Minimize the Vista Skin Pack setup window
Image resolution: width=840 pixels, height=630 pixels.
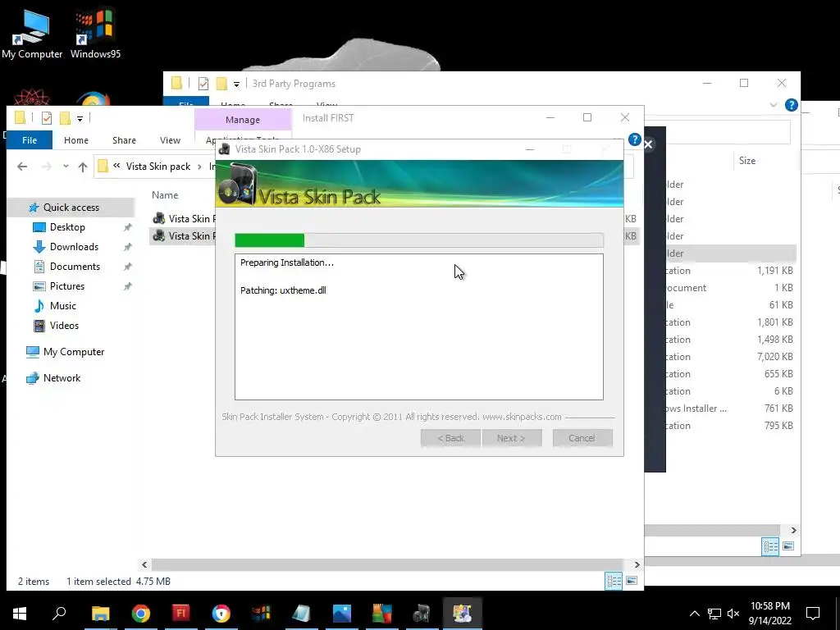[x=530, y=149]
